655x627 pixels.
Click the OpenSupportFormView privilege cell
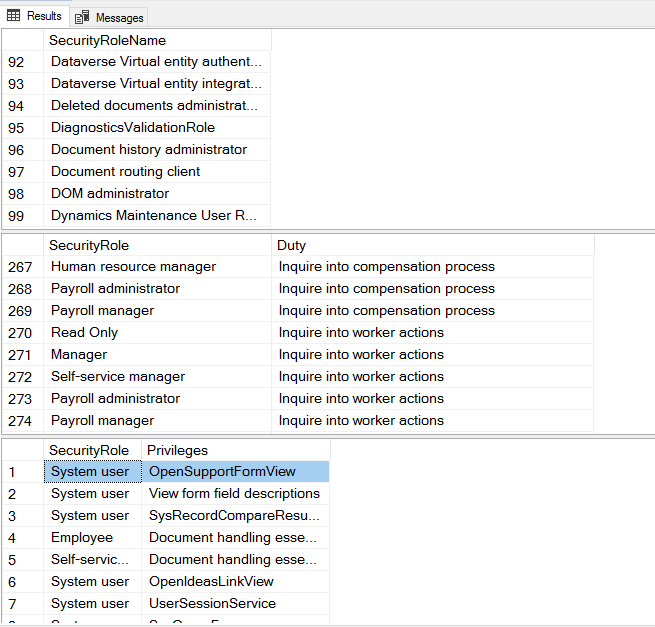click(235, 472)
